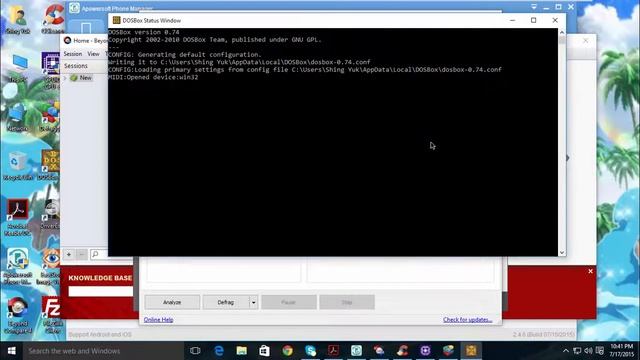Image resolution: width=640 pixels, height=360 pixels.
Task: Launch Apowersoft Phone Manager desktop shortcut
Action: (x=18, y=266)
